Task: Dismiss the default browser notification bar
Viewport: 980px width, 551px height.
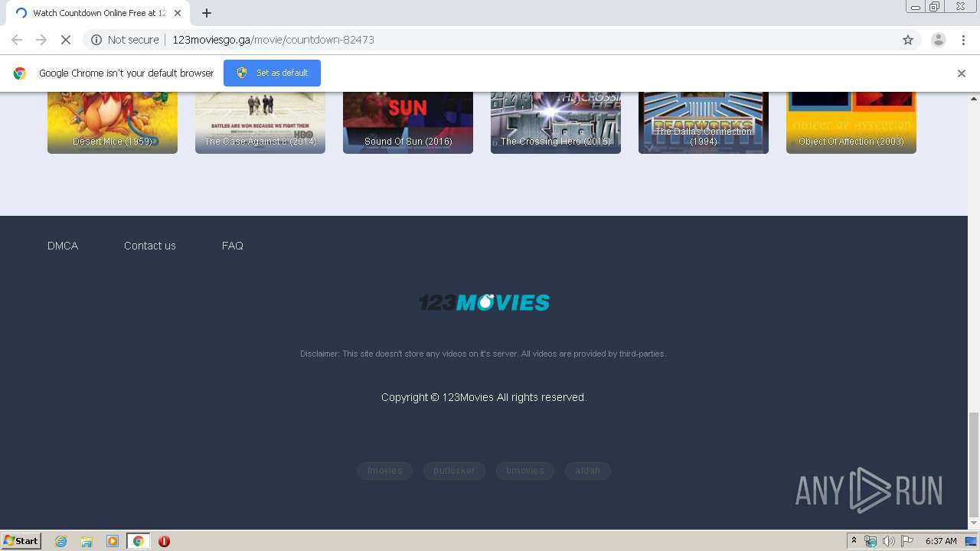Action: pyautogui.click(x=962, y=73)
